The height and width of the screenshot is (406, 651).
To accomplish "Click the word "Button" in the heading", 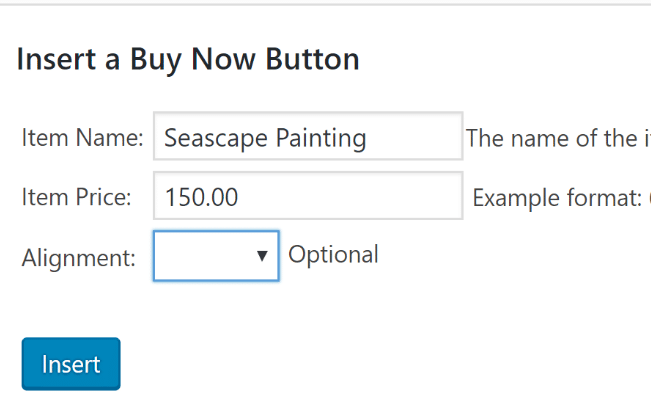I will 312,59.
